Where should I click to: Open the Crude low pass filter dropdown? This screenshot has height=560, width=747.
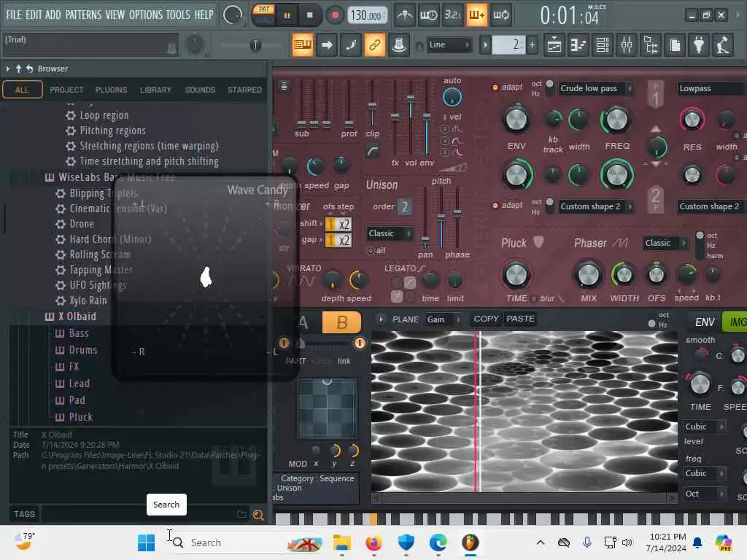pyautogui.click(x=595, y=88)
